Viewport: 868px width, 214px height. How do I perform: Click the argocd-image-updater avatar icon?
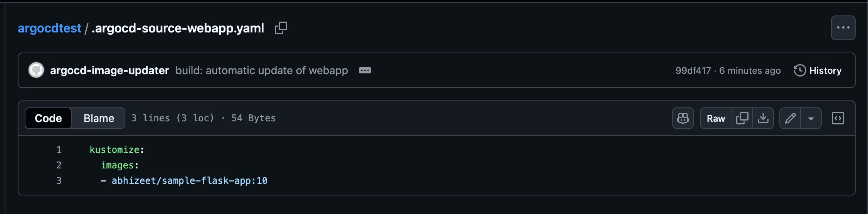[x=36, y=70]
